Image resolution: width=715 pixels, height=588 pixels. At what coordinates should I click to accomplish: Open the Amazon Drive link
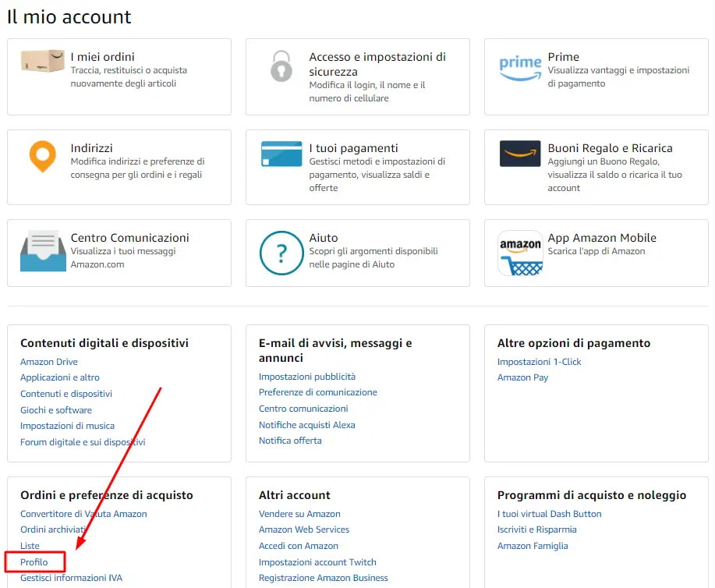pos(49,362)
